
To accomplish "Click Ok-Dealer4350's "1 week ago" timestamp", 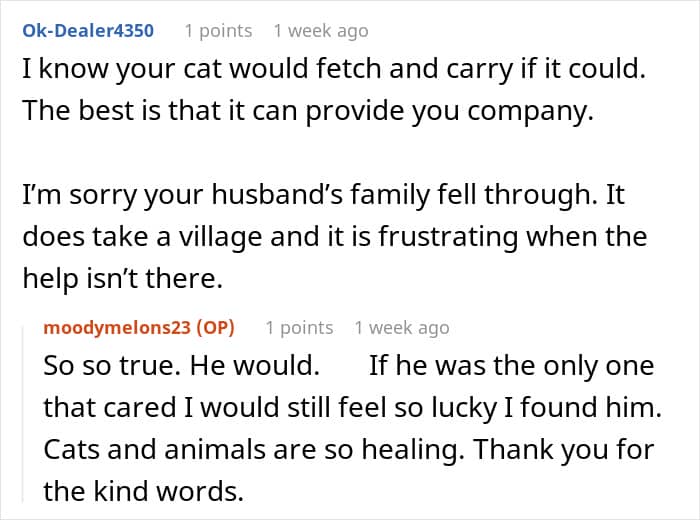I will click(320, 30).
